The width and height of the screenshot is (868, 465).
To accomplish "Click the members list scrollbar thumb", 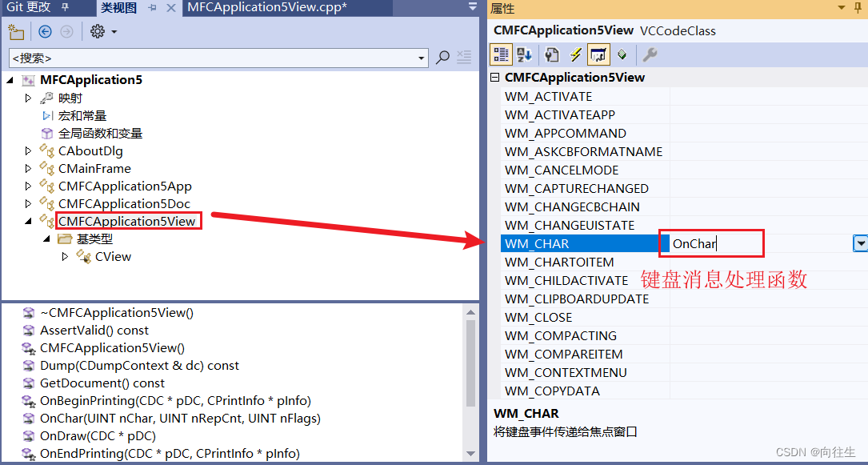I will click(470, 363).
